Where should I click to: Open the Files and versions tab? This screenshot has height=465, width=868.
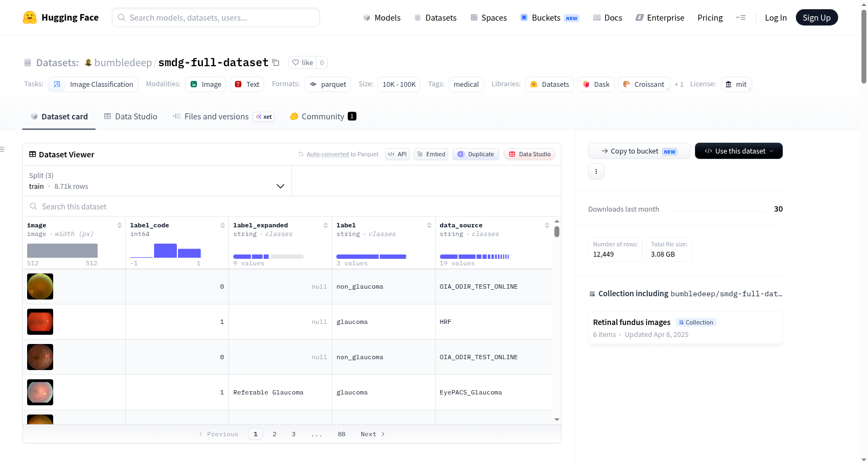224,116
